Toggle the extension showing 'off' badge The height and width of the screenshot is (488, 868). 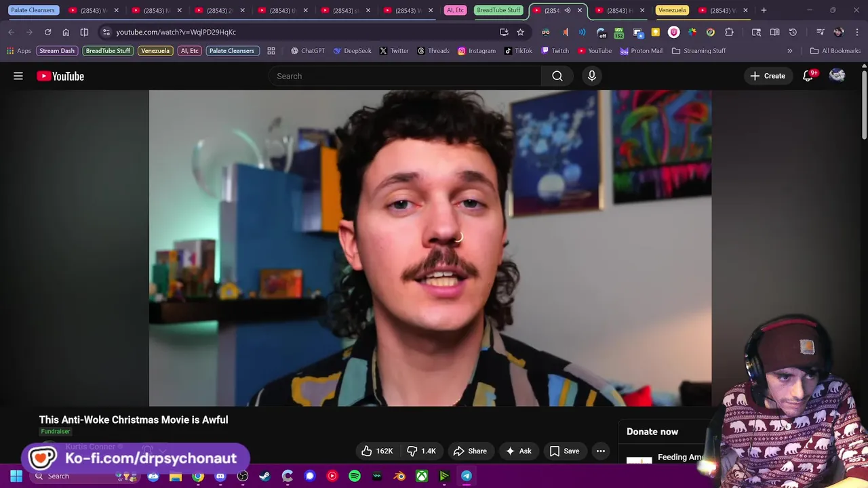[x=601, y=32]
